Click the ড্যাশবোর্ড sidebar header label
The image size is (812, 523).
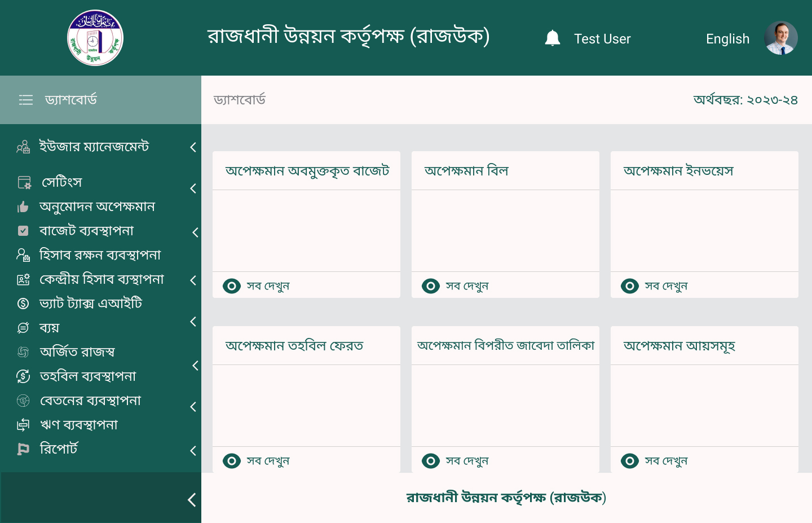click(71, 100)
